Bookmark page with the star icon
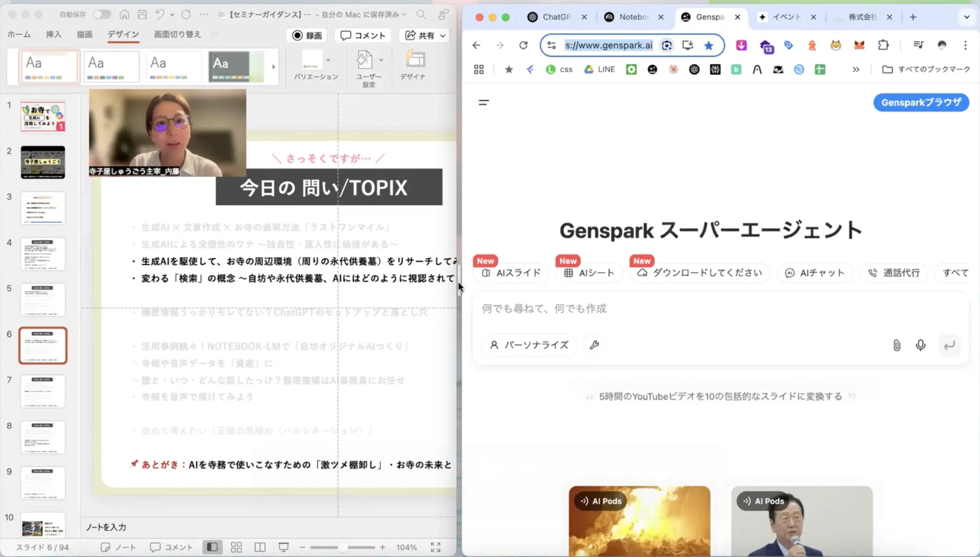The height and width of the screenshot is (557, 980). click(x=709, y=46)
